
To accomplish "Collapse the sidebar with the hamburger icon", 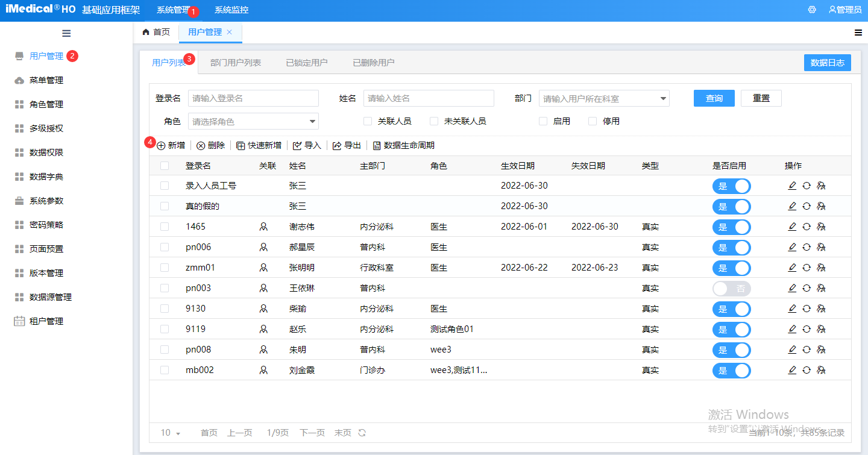I will coord(66,33).
